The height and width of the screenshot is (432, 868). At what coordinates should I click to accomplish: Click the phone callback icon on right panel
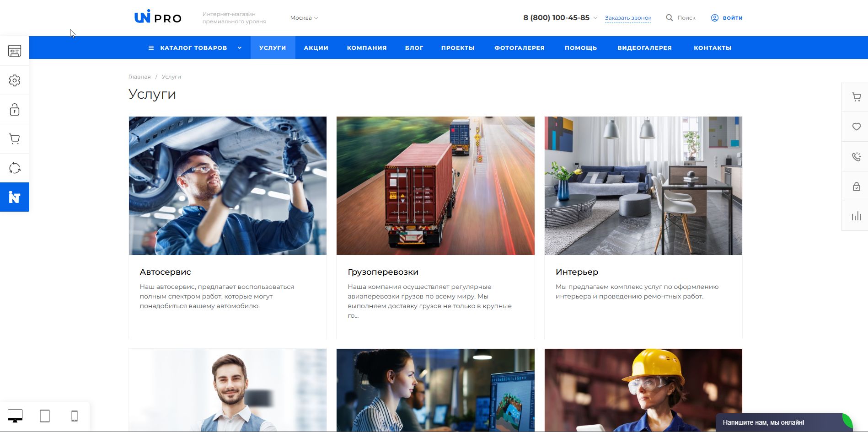pos(856,157)
